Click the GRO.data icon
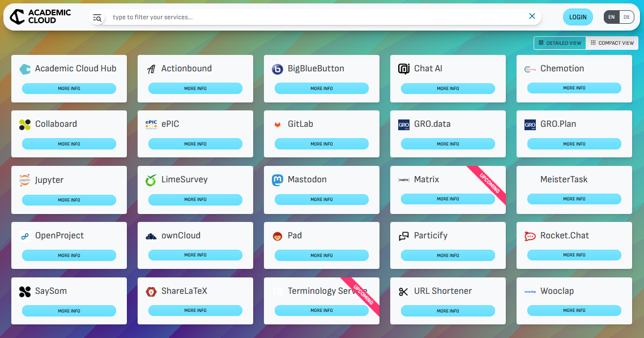Screen dimensions: 644x338 (404, 125)
